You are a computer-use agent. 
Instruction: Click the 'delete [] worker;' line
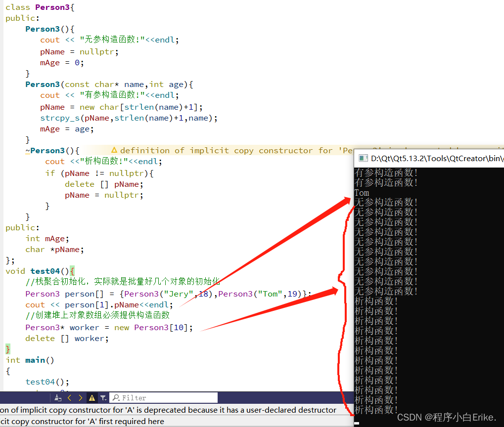(67, 339)
